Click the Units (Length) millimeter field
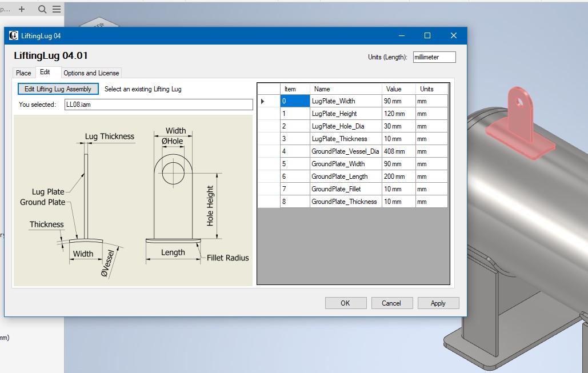 pos(434,57)
